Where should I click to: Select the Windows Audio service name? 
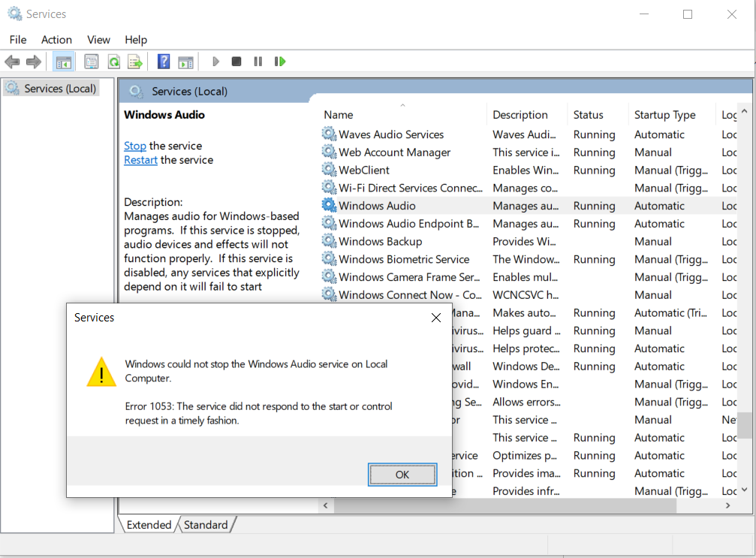pyautogui.click(x=377, y=206)
